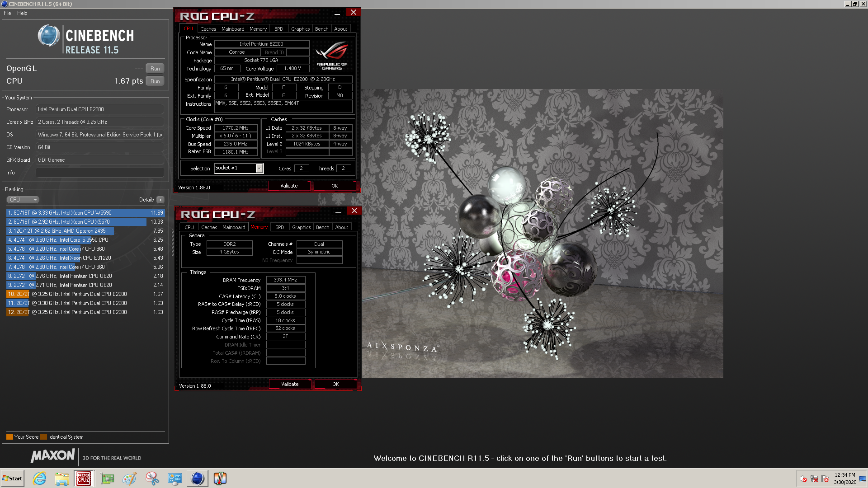Click the Info input field in Your System
The height and width of the screenshot is (488, 868).
[100, 173]
